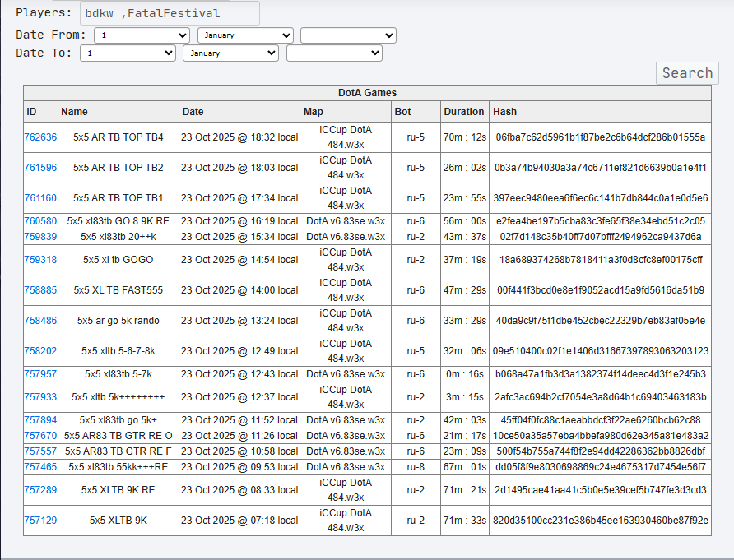Viewport: 734px width, 560px height.
Task: Select game name 5x5 xltb 5-6-7-8k
Action: (x=118, y=351)
